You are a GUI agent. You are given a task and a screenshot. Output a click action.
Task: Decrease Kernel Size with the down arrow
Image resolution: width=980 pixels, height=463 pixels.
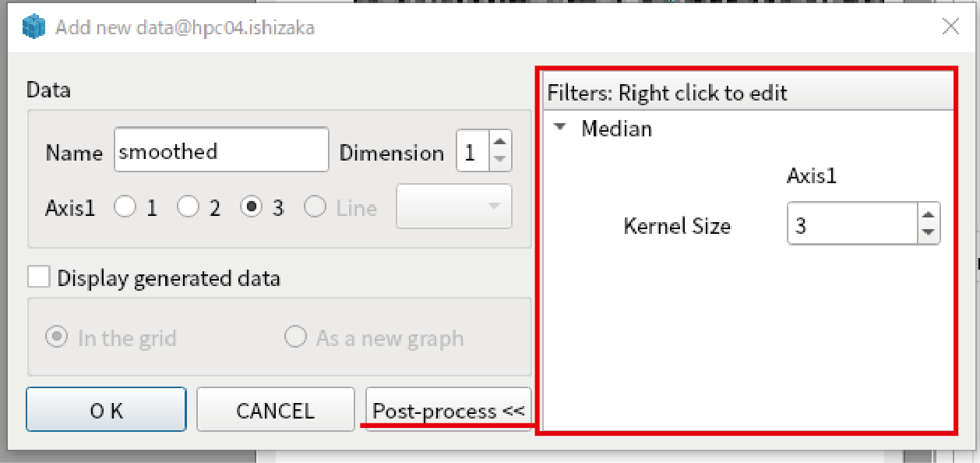[929, 233]
